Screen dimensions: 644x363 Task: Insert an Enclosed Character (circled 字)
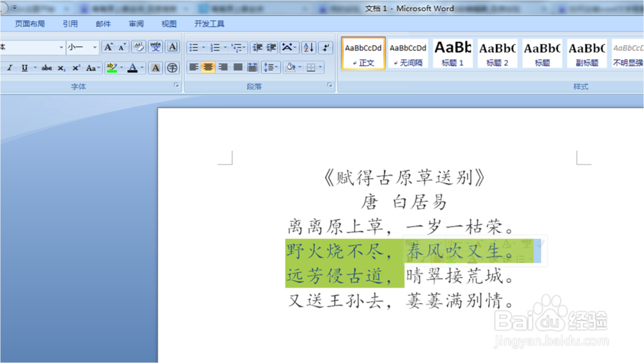(173, 68)
